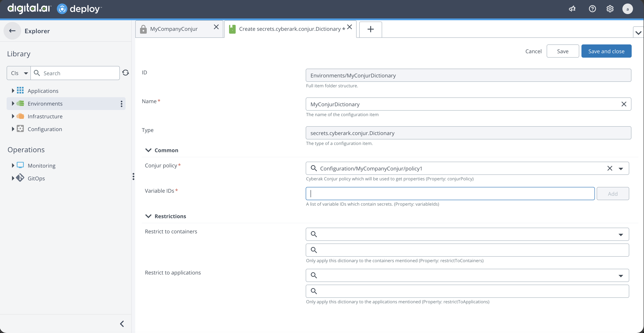644x333 pixels.
Task: Click the Cancel button
Action: tap(533, 51)
